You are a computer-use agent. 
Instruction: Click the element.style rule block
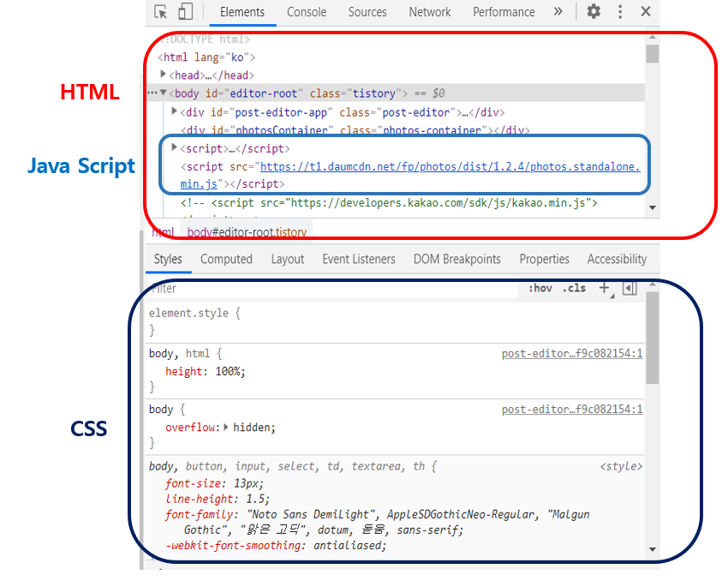396,321
